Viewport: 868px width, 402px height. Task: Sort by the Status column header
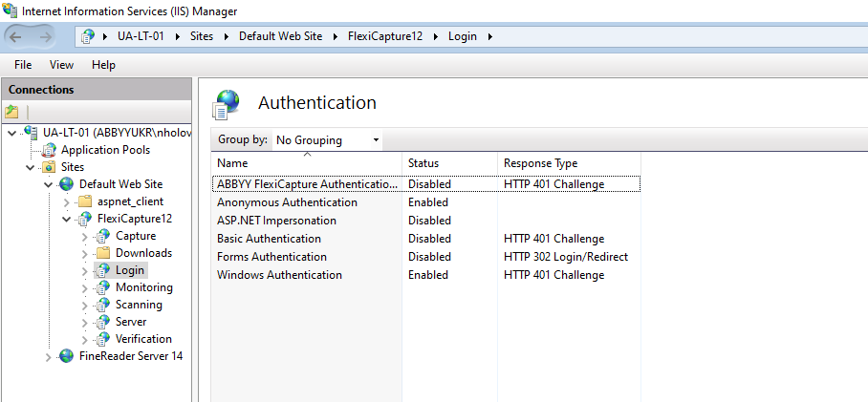[x=449, y=163]
